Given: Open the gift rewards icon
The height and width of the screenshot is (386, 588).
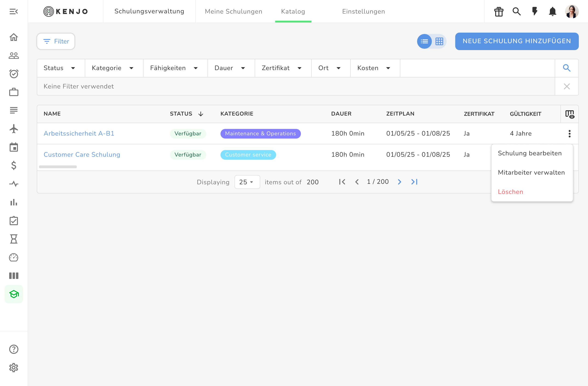Looking at the screenshot, I should [499, 11].
